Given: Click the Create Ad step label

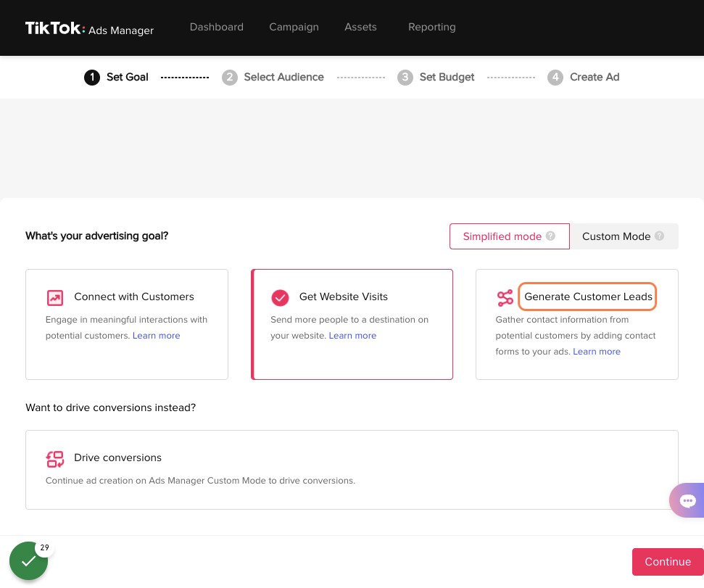Looking at the screenshot, I should 595,77.
